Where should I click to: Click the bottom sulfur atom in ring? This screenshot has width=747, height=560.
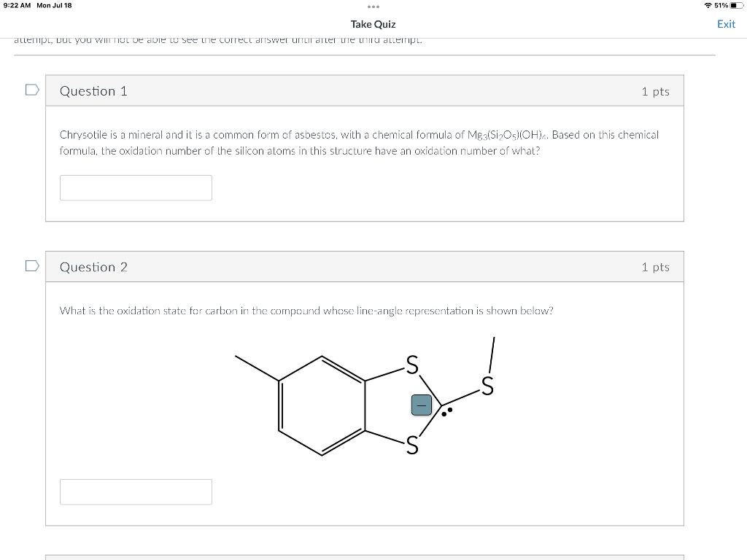pyautogui.click(x=412, y=446)
